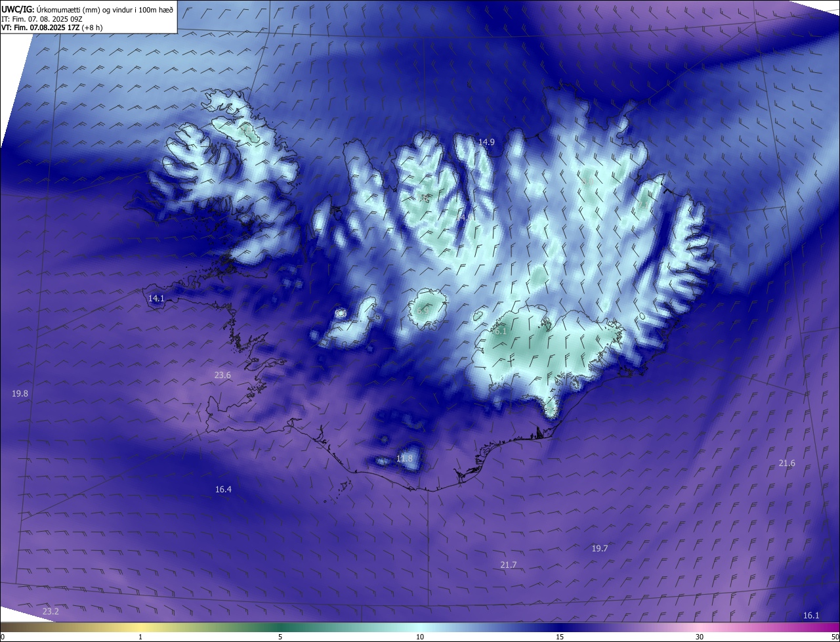This screenshot has height=642, width=840.
Task: Click the 16.4 value southwest of Iceland
Action: (x=223, y=489)
